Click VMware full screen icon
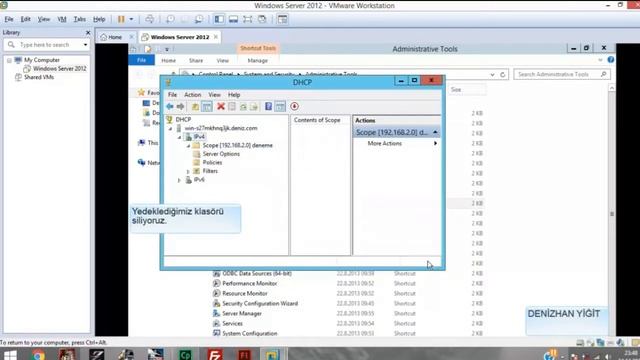The width and height of the screenshot is (640, 360). (247, 19)
